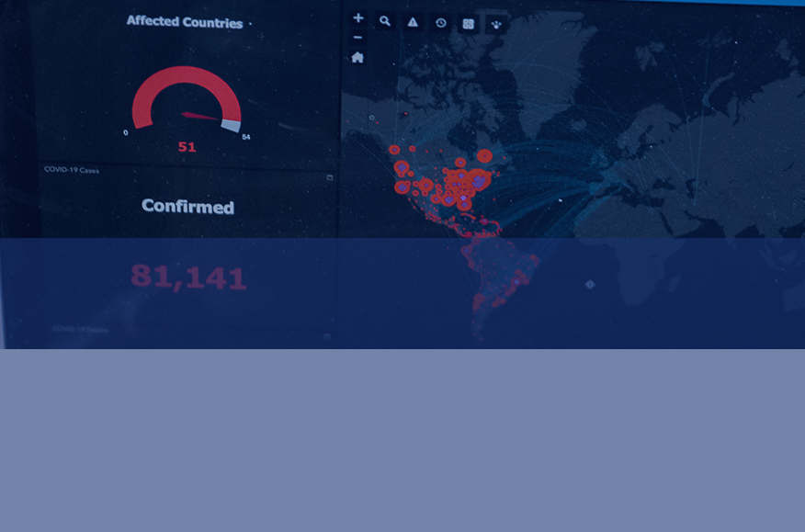
Task: Zoom out the map with minus button
Action: point(357,38)
